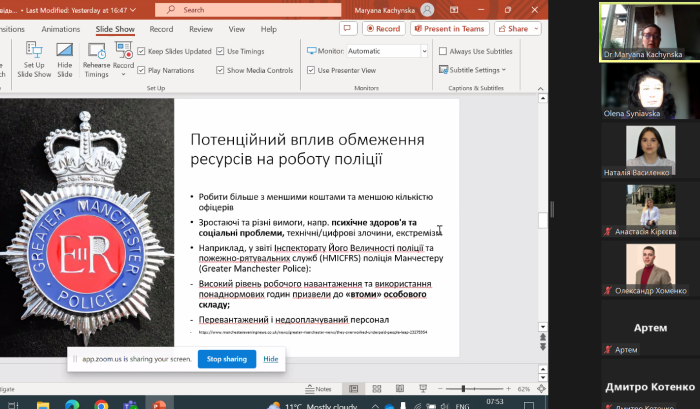The width and height of the screenshot is (700, 409).
Task: Switch to Slide Sorter view icon
Action: click(376, 388)
